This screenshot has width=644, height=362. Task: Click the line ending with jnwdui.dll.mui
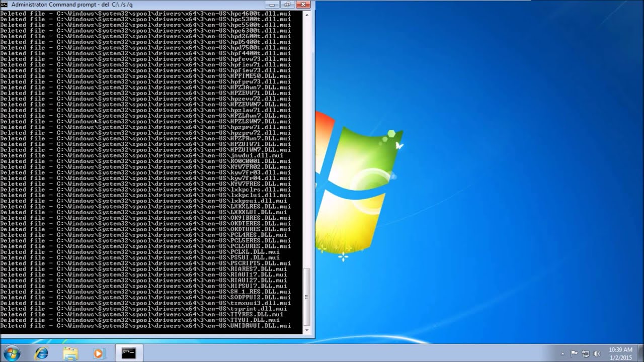coord(142,155)
